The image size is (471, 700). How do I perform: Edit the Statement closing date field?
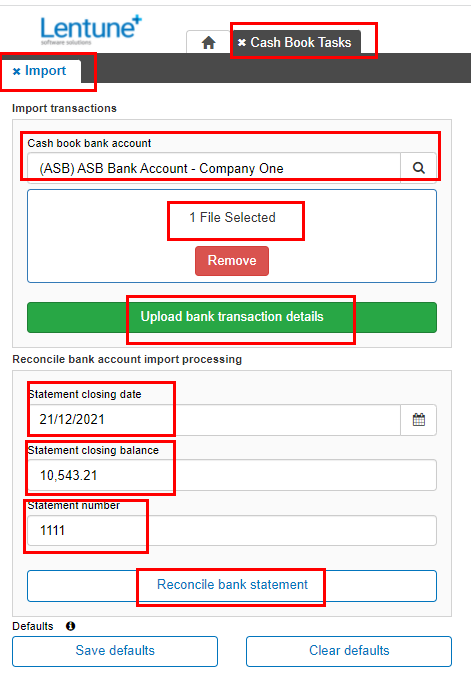[214, 420]
